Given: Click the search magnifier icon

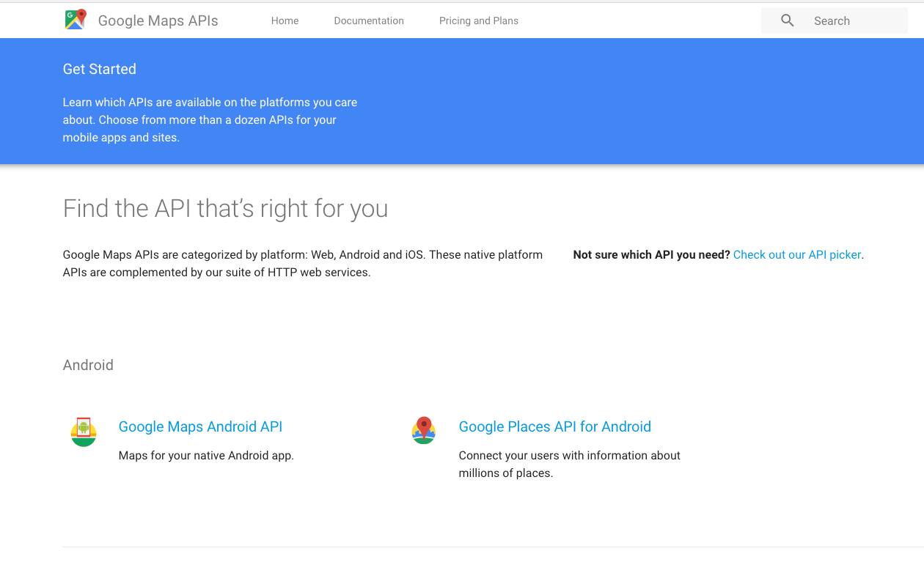Looking at the screenshot, I should [788, 21].
